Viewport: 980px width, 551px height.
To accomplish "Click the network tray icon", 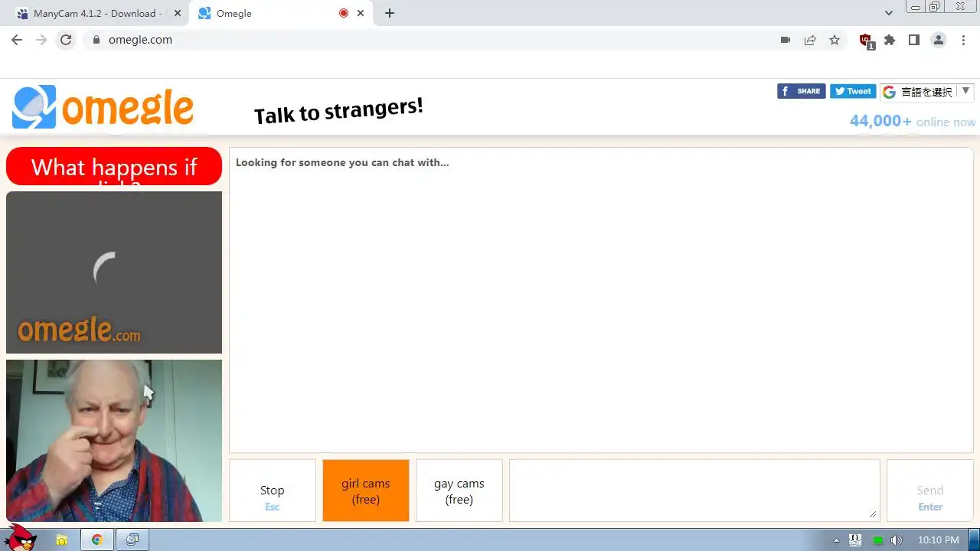I will 856,540.
